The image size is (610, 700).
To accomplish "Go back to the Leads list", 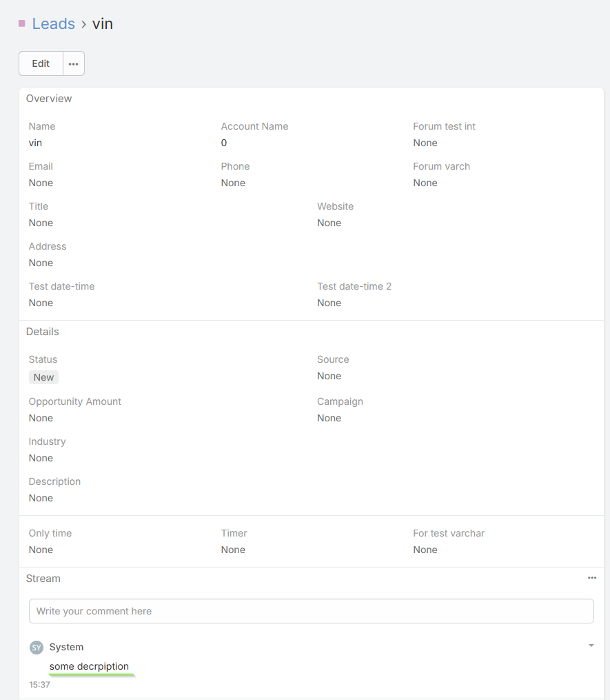I will coord(53,24).
